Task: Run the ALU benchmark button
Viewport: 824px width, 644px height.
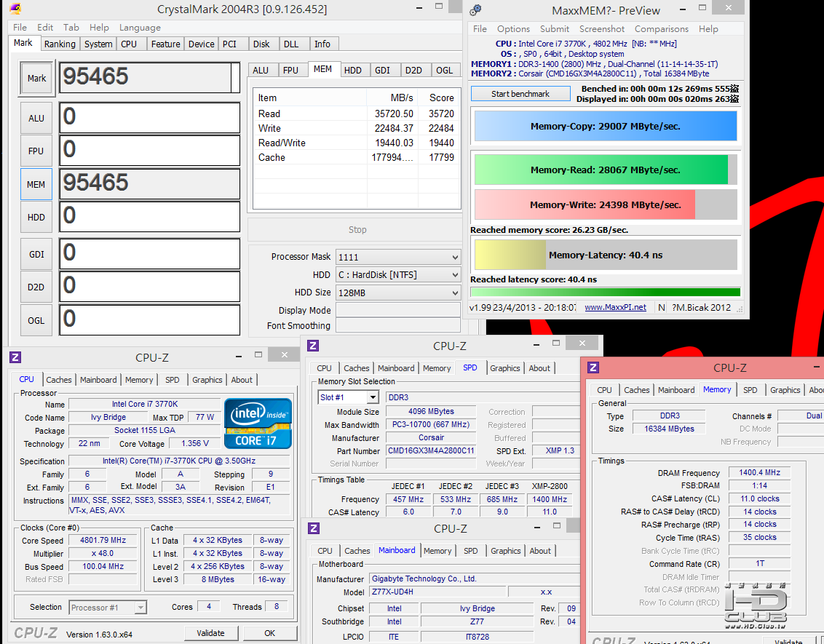Action: pyautogui.click(x=36, y=118)
